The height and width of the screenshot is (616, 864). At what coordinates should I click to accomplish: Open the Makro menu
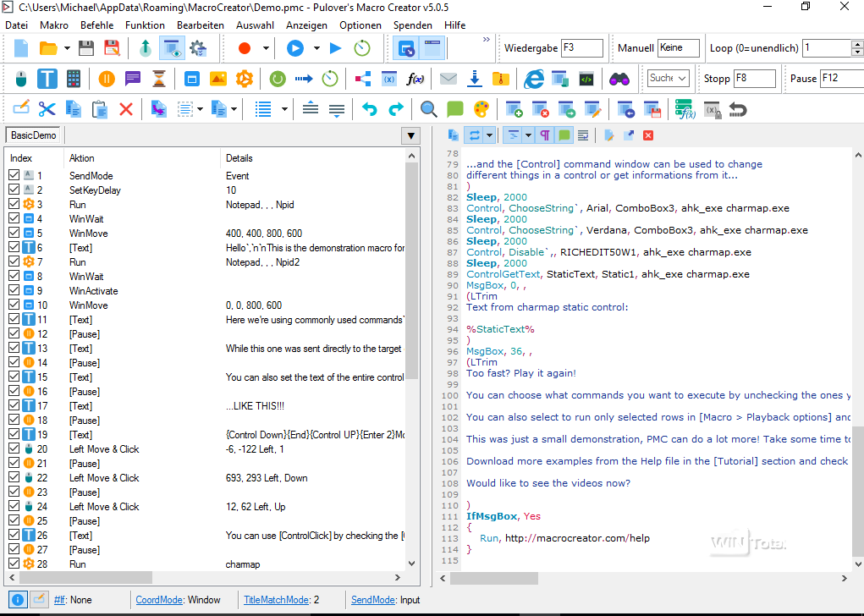tap(54, 25)
